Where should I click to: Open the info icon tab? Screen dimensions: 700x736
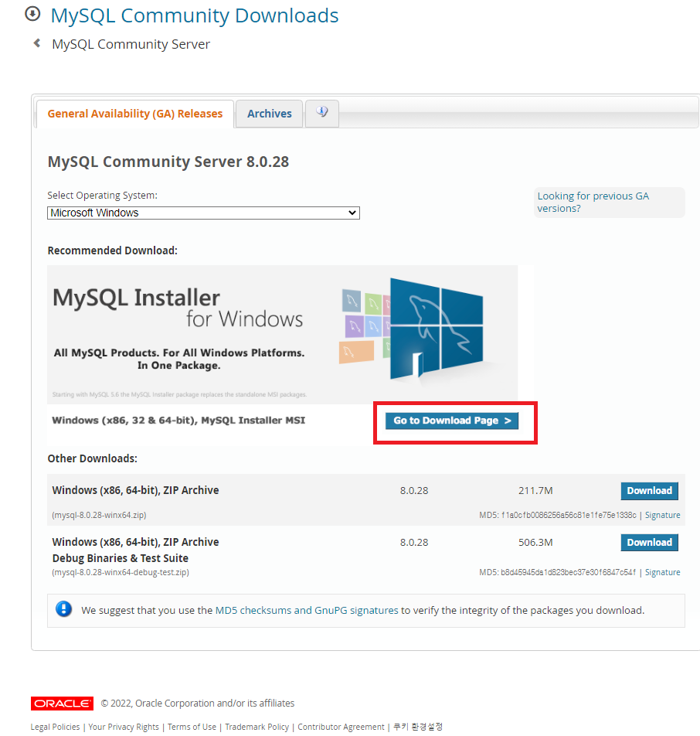[x=322, y=113]
